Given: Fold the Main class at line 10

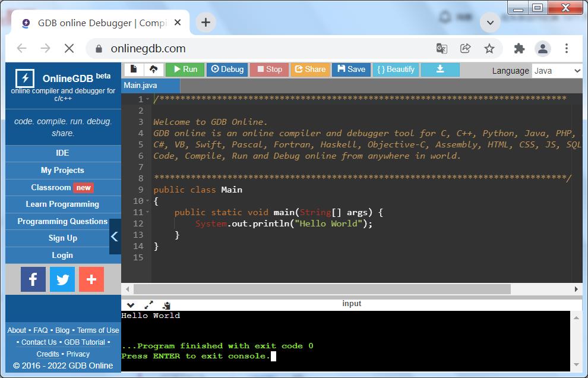Looking at the screenshot, I should click(147, 201).
